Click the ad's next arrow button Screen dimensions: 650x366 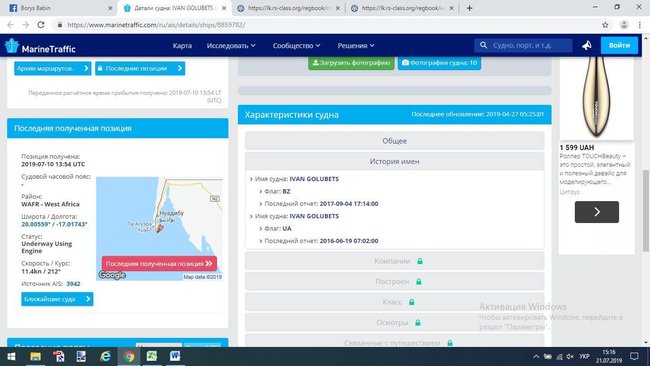tap(597, 212)
